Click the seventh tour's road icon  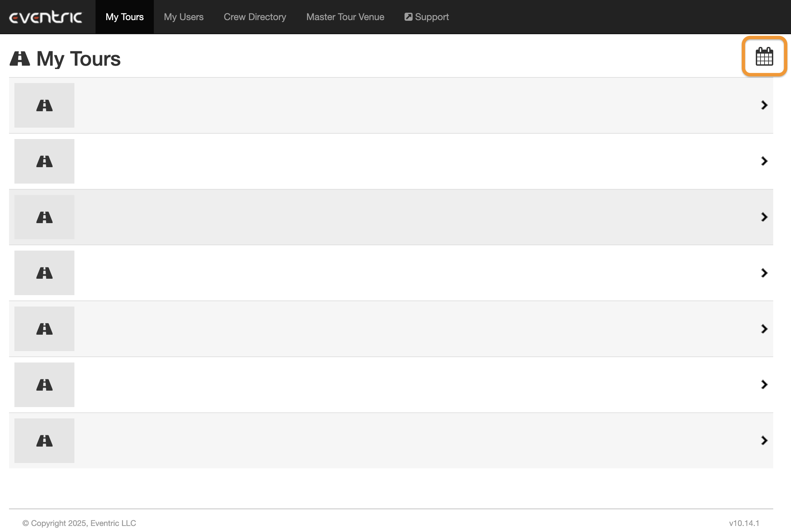45,441
